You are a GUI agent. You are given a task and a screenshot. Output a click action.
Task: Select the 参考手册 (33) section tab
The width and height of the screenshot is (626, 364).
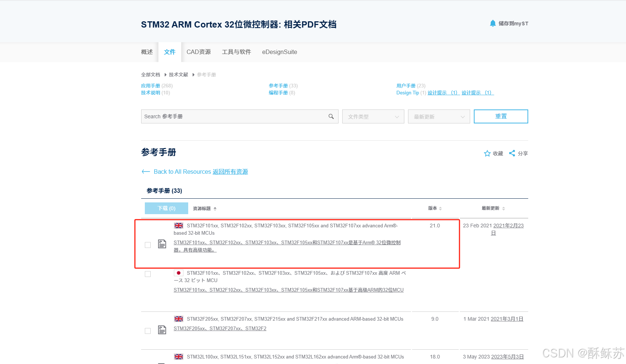click(x=164, y=191)
